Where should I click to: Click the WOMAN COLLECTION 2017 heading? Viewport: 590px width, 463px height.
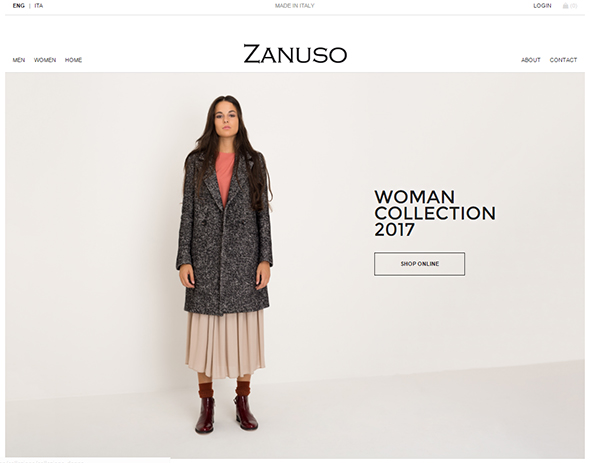pyautogui.click(x=435, y=213)
